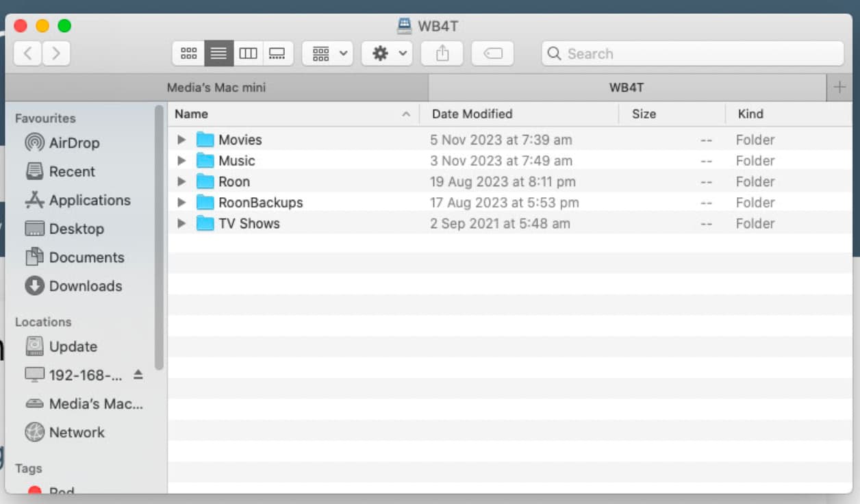
Task: Select list view toggle button
Action: pos(218,53)
